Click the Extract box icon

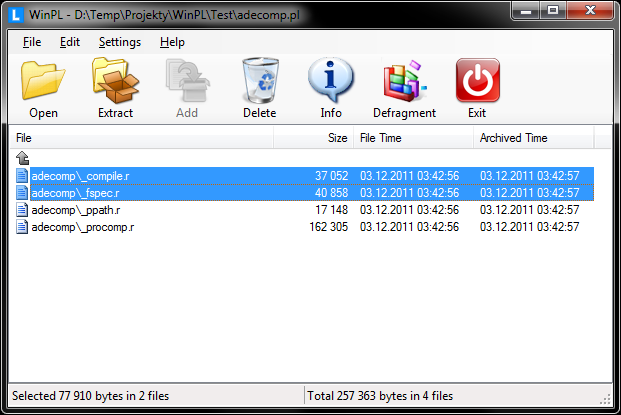coord(115,80)
